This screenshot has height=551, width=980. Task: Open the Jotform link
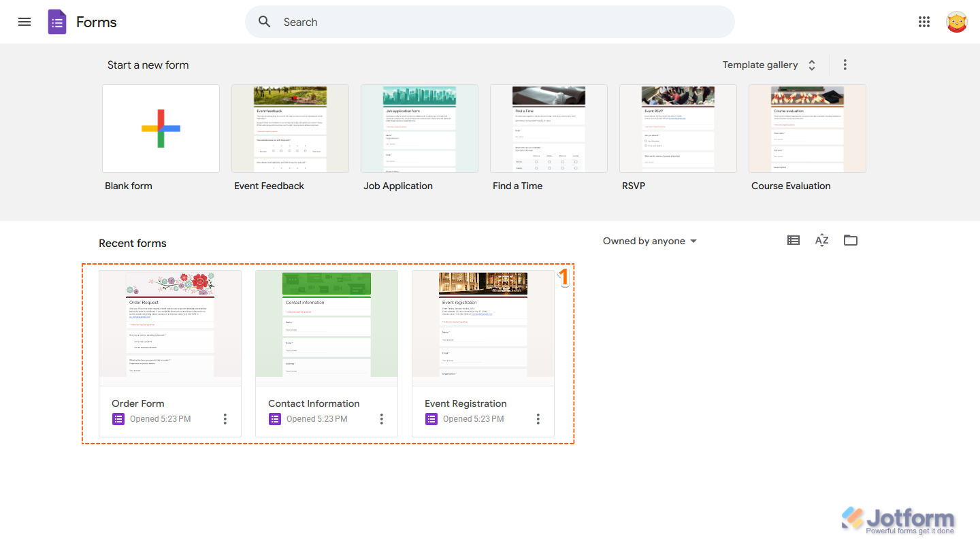tap(900, 518)
